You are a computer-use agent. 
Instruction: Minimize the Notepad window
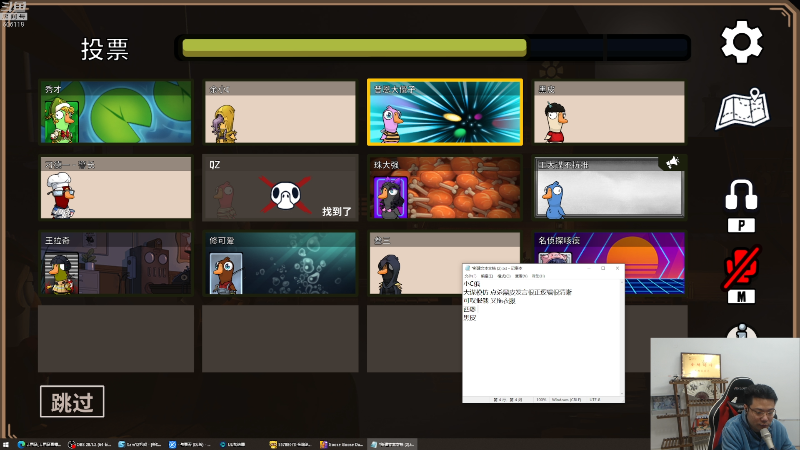[x=589, y=268]
